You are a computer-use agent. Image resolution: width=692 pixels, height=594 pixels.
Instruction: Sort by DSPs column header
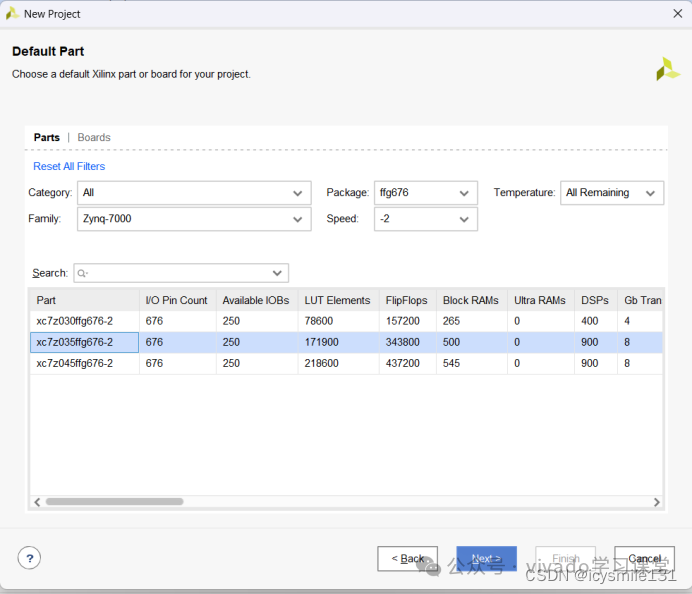(x=596, y=301)
